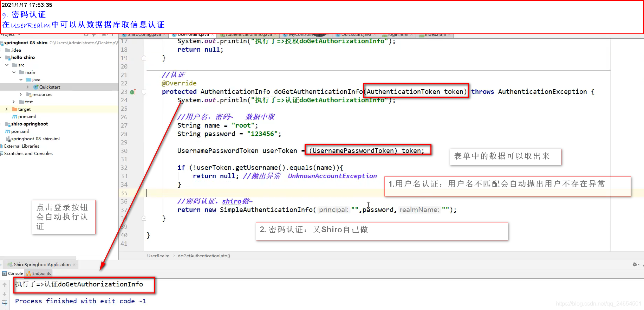Click the Quickstart class icon in tree
Screen dimensions: 644x310
(x=36, y=87)
